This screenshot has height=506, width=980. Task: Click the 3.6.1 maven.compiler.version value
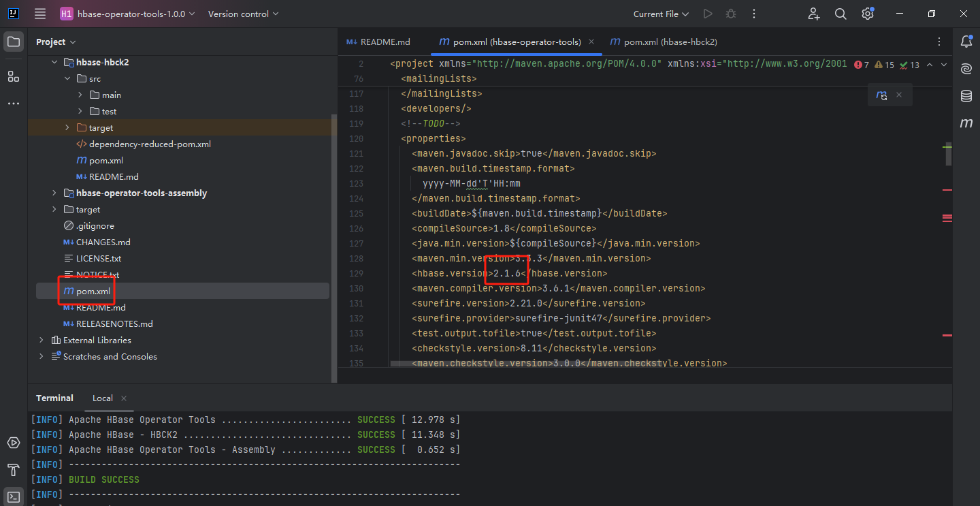tap(556, 288)
